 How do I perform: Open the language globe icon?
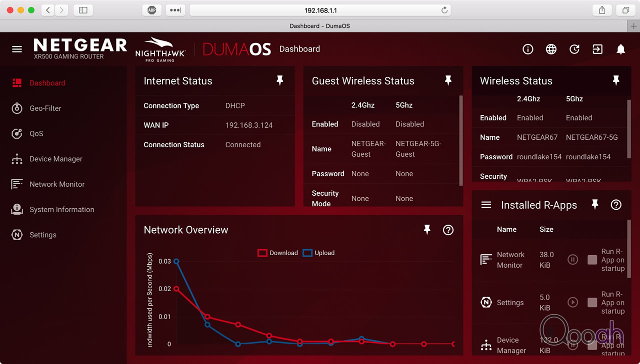[551, 49]
